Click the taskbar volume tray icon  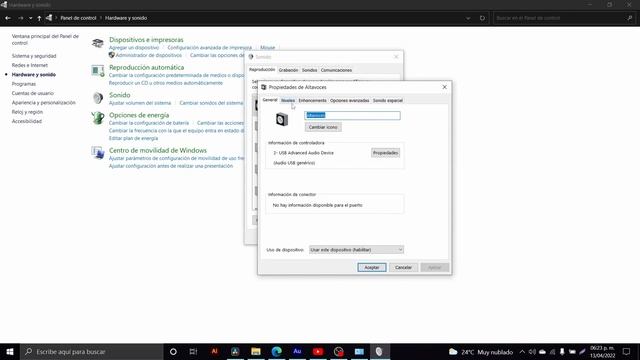(x=532, y=352)
